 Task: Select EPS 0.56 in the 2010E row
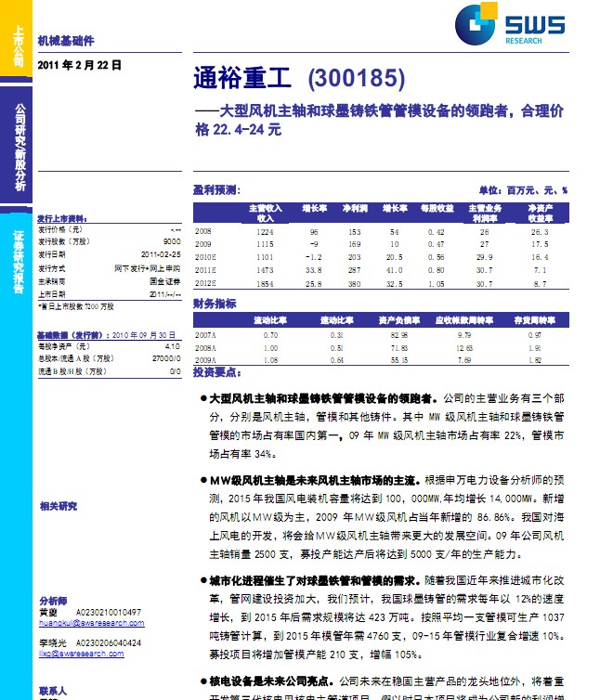click(x=436, y=257)
